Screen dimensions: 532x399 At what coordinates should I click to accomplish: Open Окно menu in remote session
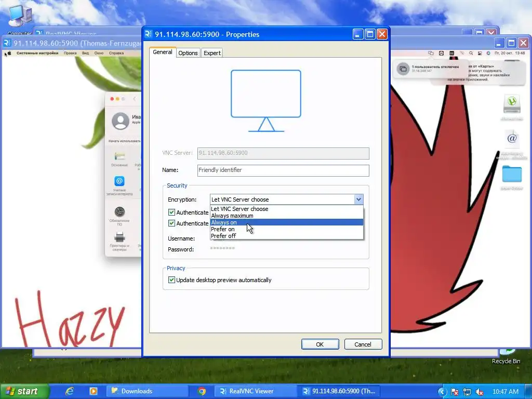(x=99, y=54)
